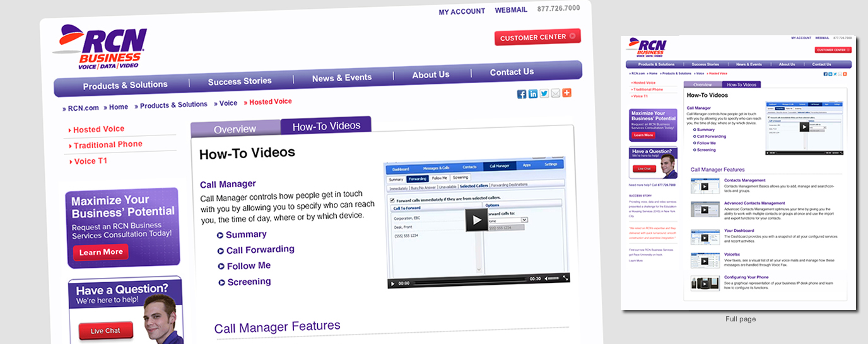The height and width of the screenshot is (344, 868).
Task: Select the Forwarding sub-tab inside the large video
Action: pos(417,179)
